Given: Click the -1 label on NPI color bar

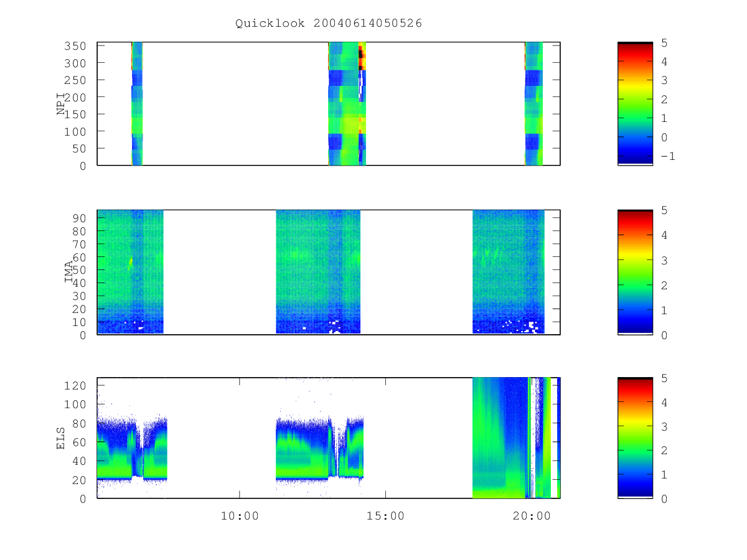Looking at the screenshot, I should click(668, 156).
